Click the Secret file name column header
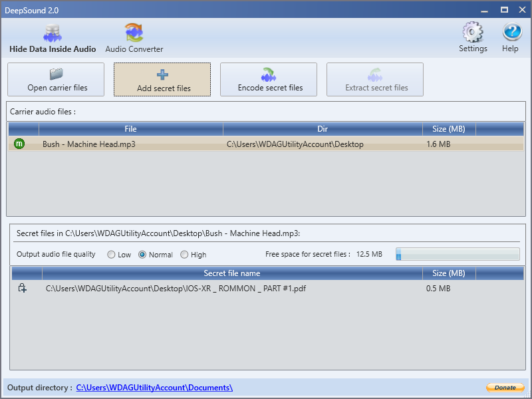Screen dimensions: 532x399 pyautogui.click(x=232, y=273)
